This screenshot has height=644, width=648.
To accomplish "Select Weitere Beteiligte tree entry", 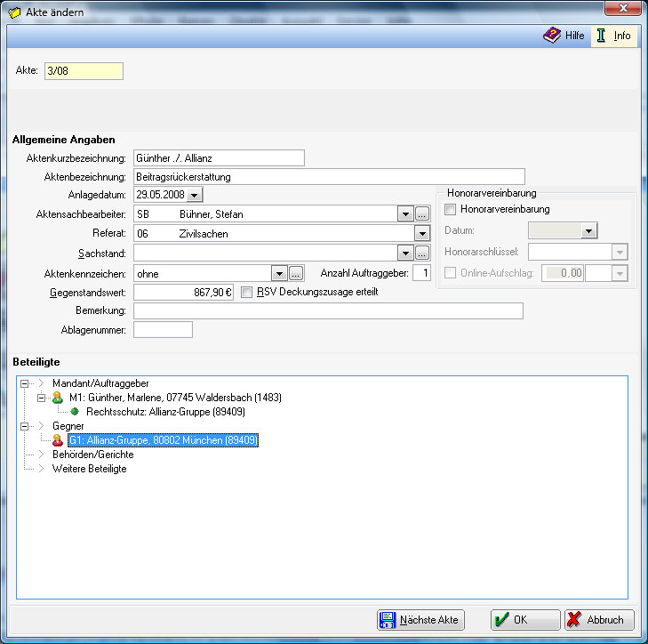I will pyautogui.click(x=89, y=469).
